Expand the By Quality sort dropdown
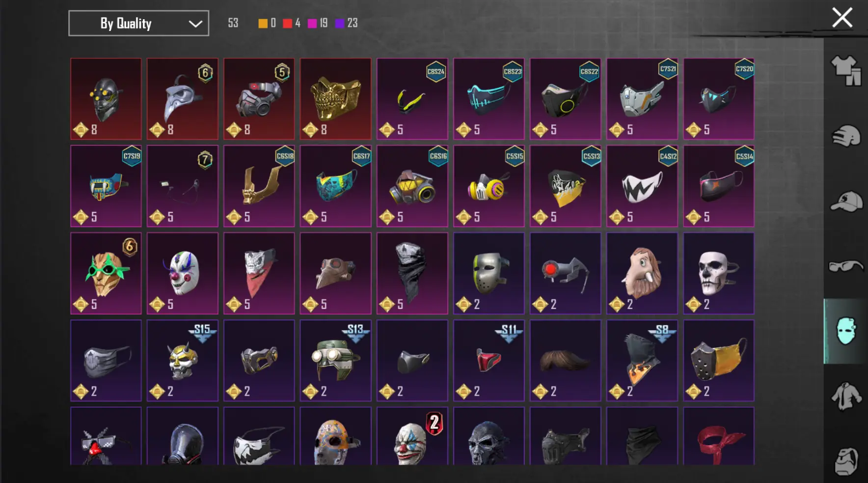 pos(138,23)
